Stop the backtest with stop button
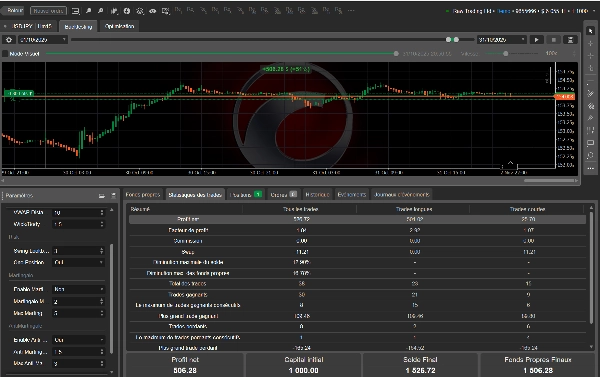 click(x=553, y=40)
